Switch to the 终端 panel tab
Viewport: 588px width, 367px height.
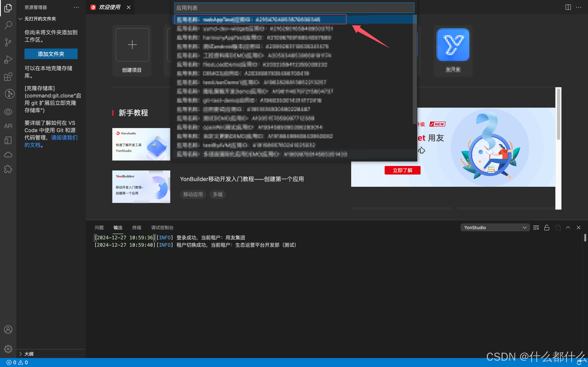(x=137, y=227)
